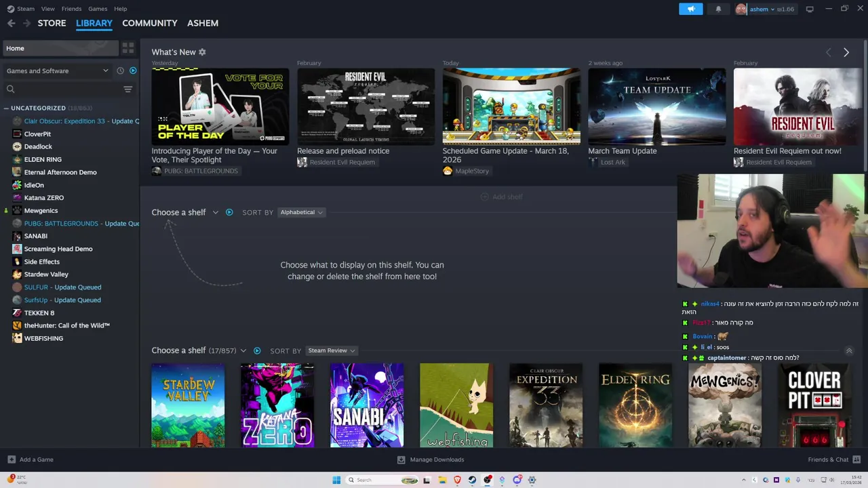Open Discord from the taskbar
This screenshot has width=868, height=488.
[517, 480]
